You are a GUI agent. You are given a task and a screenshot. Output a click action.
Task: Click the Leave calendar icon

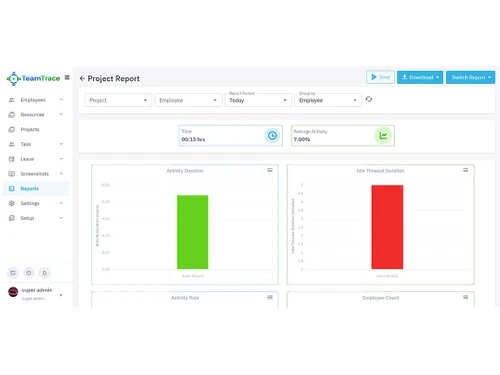[x=12, y=159]
